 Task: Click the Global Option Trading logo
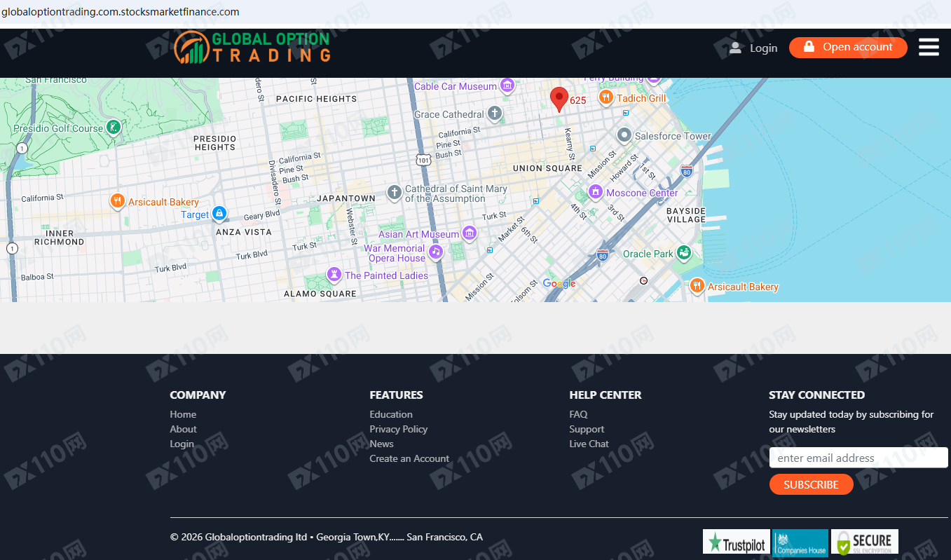click(252, 48)
